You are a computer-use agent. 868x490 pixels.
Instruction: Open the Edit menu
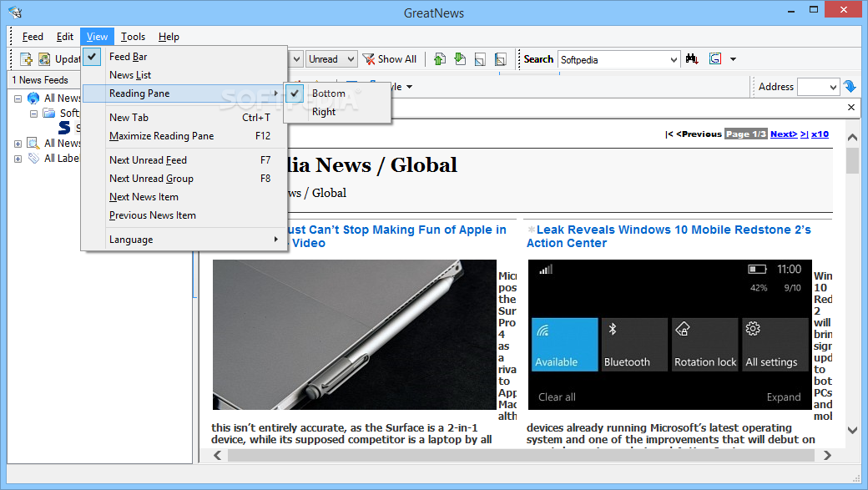65,37
